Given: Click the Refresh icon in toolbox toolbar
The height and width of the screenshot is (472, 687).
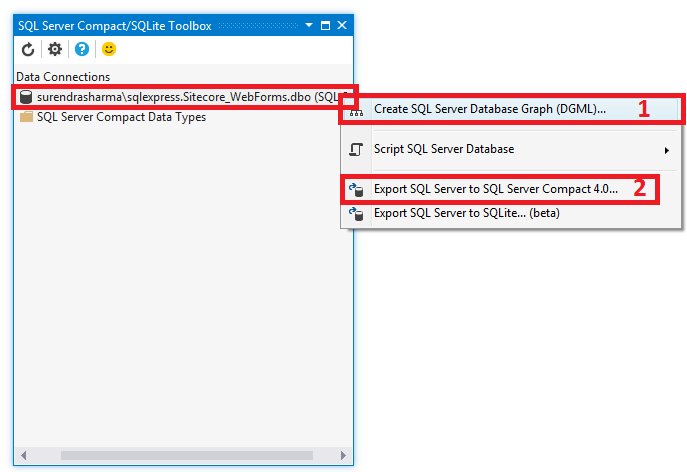Looking at the screenshot, I should [x=28, y=50].
